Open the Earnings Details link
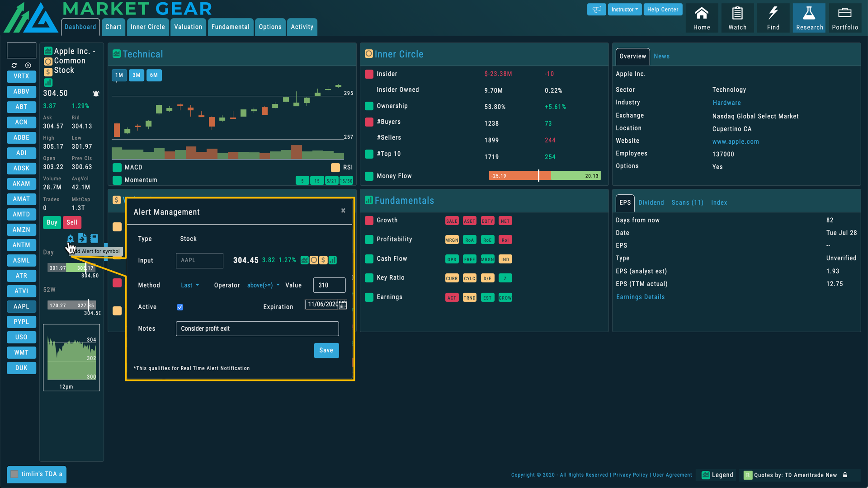This screenshot has height=488, width=868. (640, 297)
